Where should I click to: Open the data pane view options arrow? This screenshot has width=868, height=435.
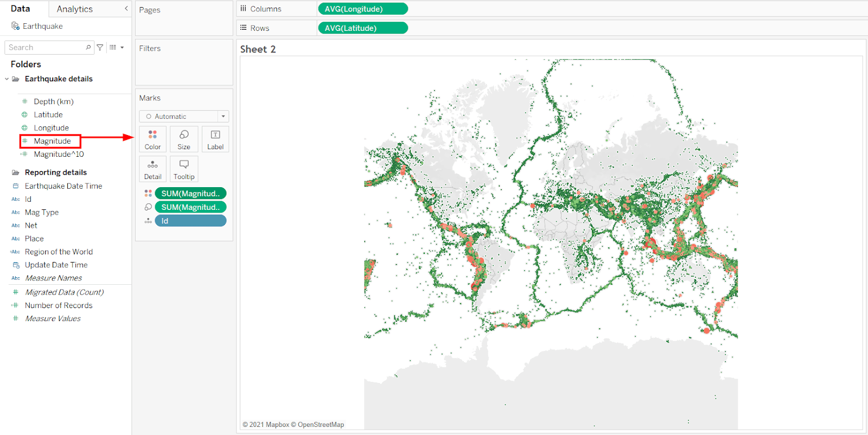click(122, 47)
